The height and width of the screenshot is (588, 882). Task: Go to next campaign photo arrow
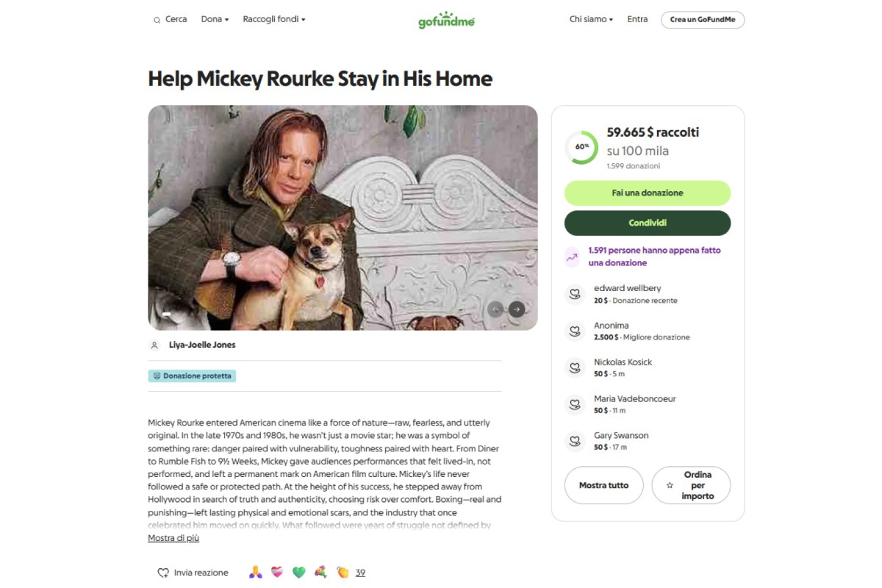517,309
